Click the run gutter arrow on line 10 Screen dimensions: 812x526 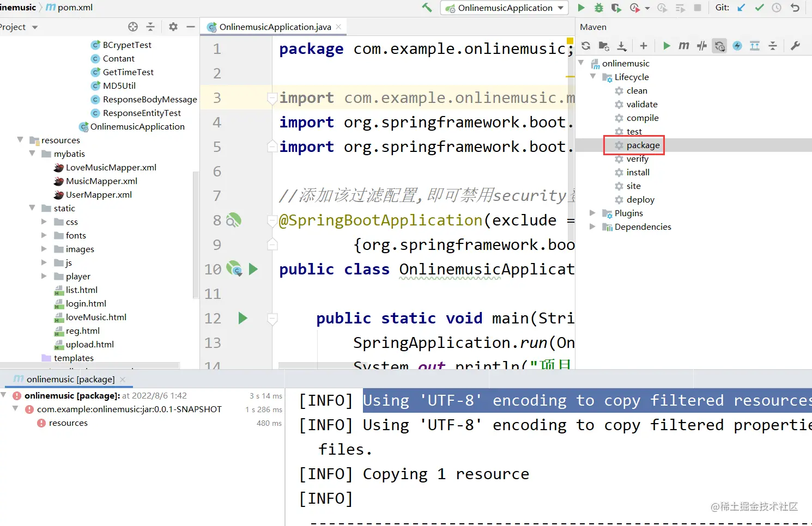pyautogui.click(x=253, y=269)
